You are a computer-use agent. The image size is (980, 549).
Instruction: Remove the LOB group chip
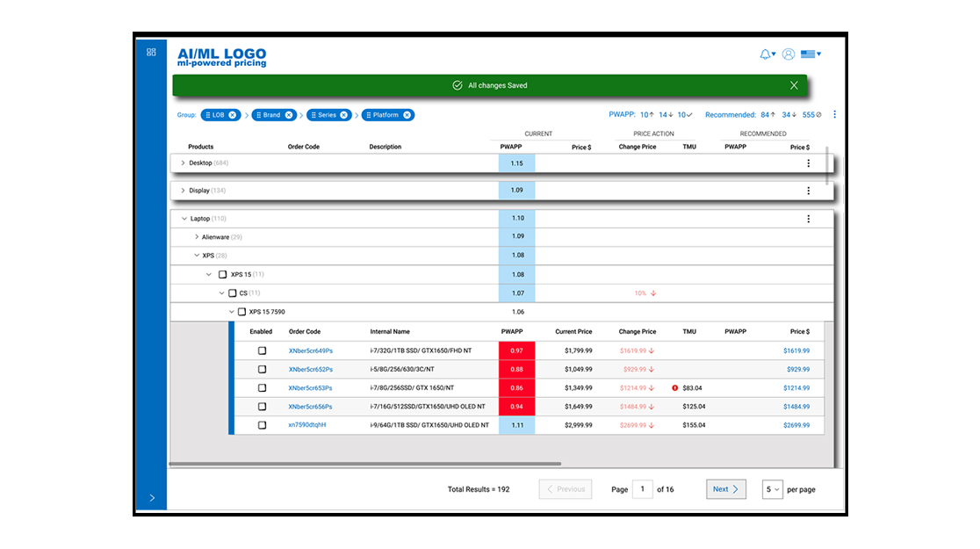(x=233, y=115)
